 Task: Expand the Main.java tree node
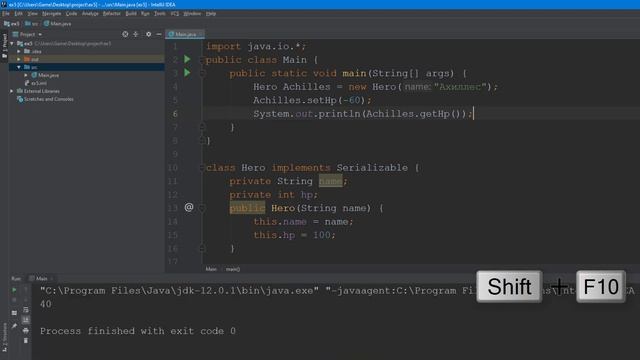pyautogui.click(x=26, y=75)
